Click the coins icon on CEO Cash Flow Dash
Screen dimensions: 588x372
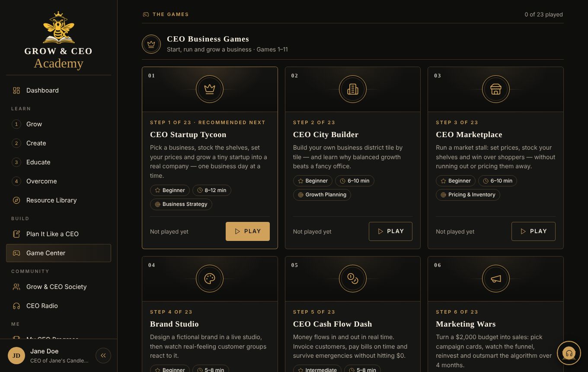tap(353, 279)
